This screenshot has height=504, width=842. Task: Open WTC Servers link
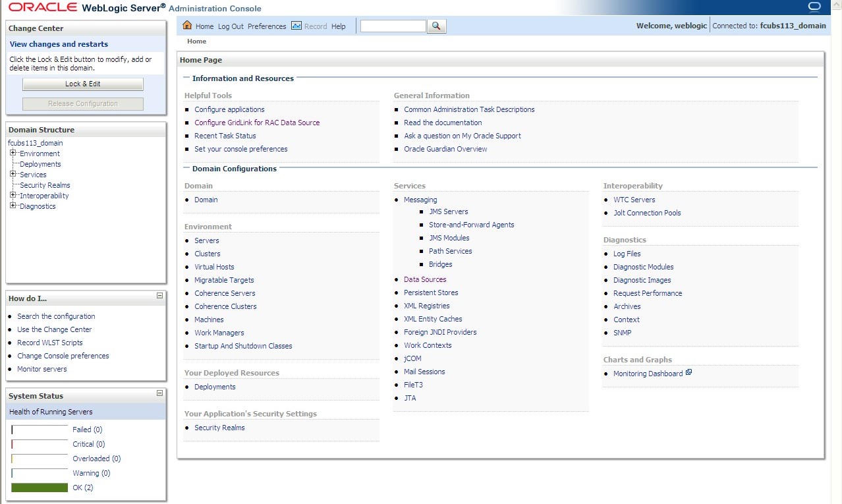pyautogui.click(x=634, y=200)
